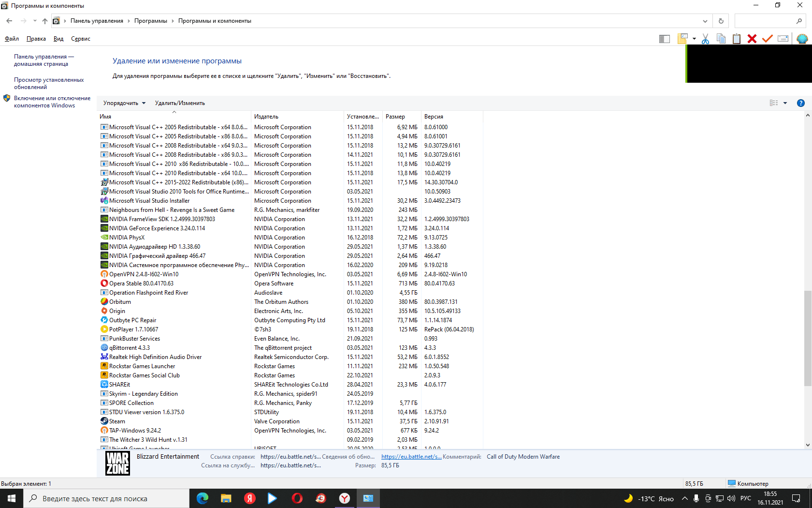Click the Paste clipboard icon
The width and height of the screenshot is (812, 508).
737,39
